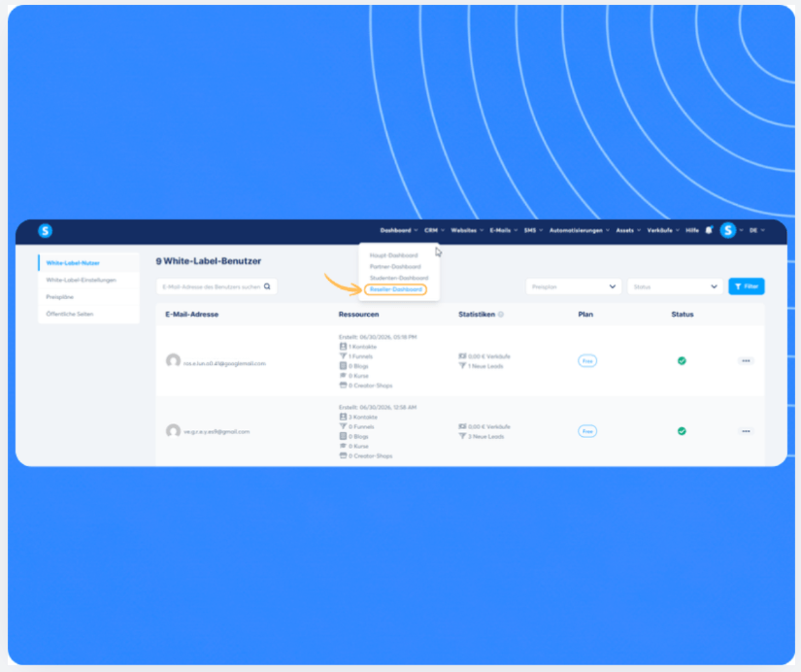
Task: Click the Funnels icon in second row
Action: pos(343,426)
